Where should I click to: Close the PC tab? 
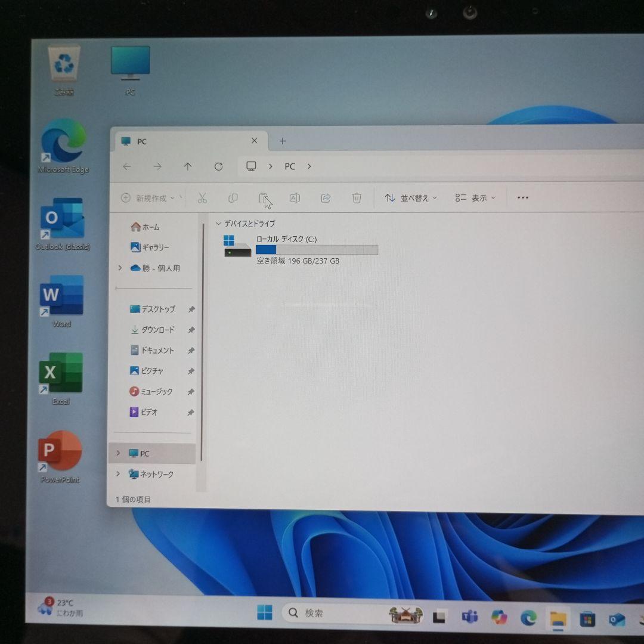(254, 141)
